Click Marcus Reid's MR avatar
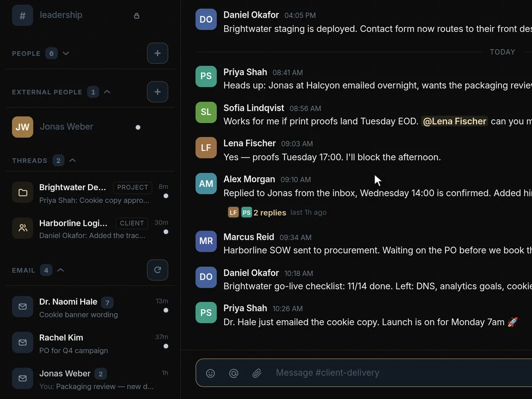The image size is (532, 399). click(206, 241)
